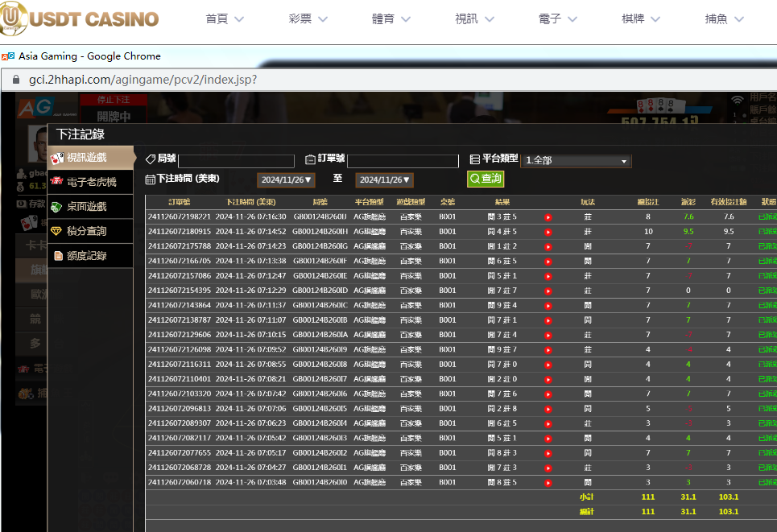Expand the 體育 top navigation menu
The image size is (777, 532).
click(391, 19)
